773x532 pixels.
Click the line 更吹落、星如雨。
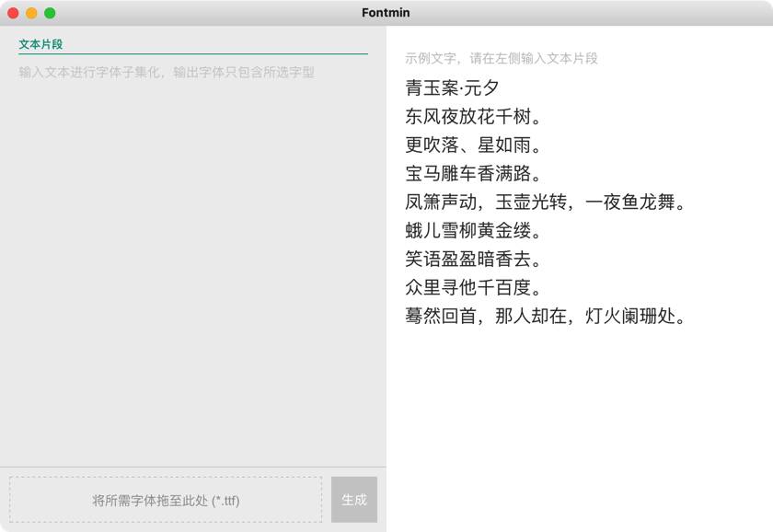(473, 145)
